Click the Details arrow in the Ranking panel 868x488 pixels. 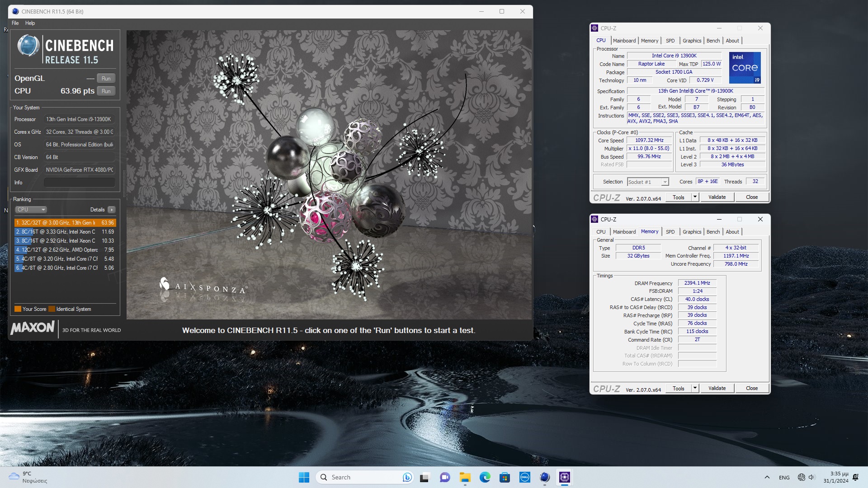pos(112,210)
